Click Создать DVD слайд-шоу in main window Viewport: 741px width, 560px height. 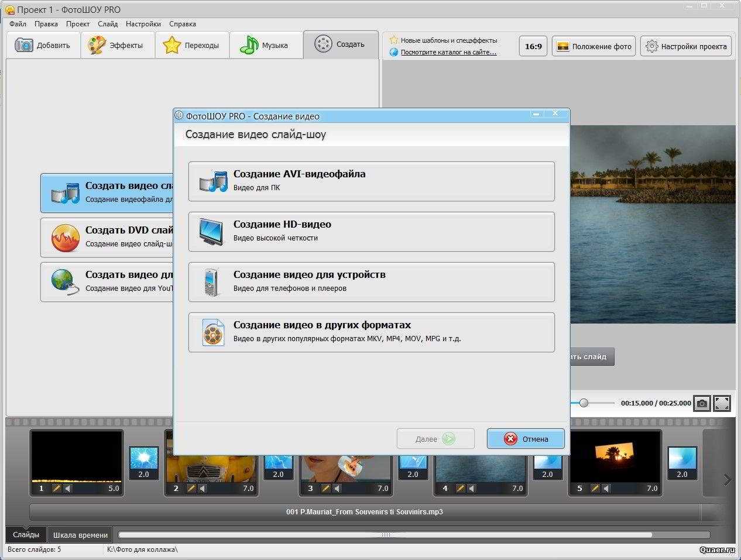click(107, 238)
